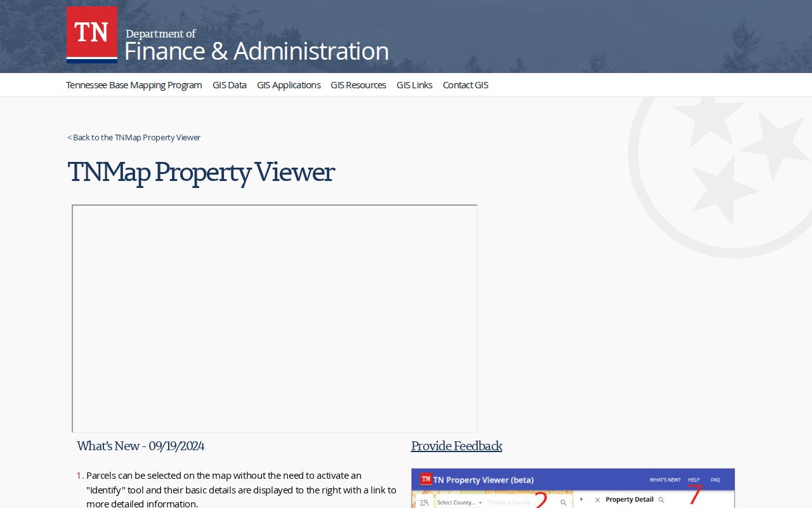Screen dimensions: 812x508
Task: Open the Provide Feedback link
Action: (x=457, y=446)
